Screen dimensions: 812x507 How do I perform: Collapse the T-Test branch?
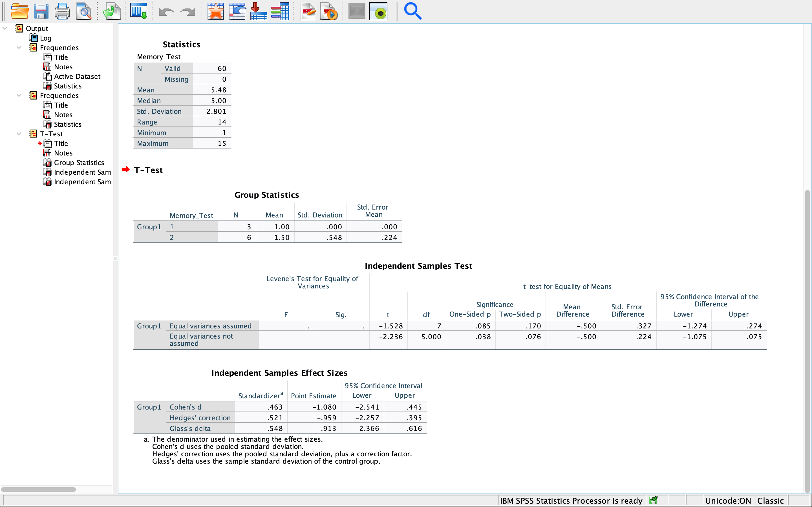pos(19,134)
